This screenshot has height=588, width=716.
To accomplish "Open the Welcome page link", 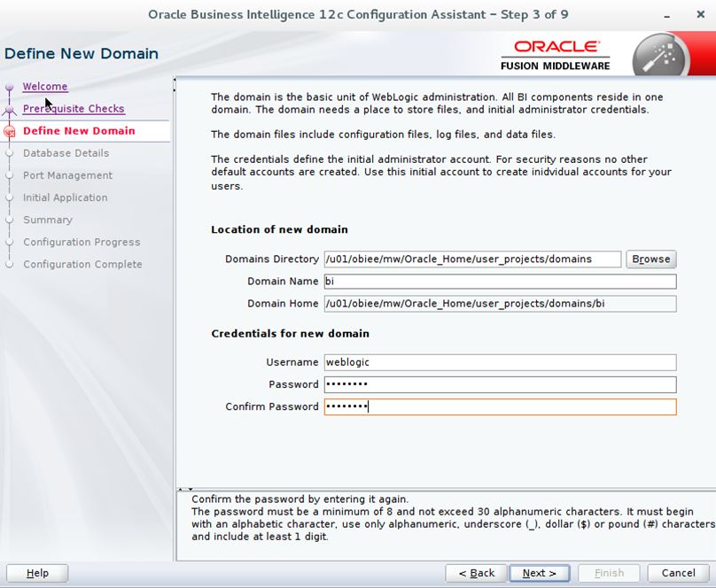I will 44,86.
